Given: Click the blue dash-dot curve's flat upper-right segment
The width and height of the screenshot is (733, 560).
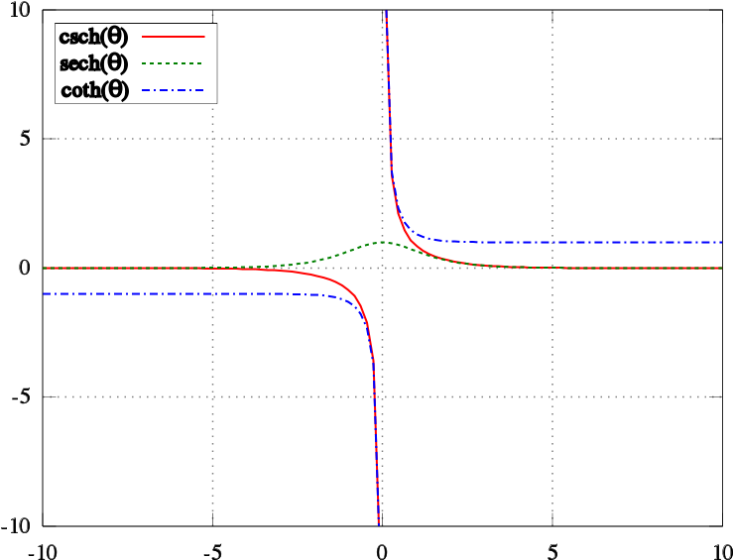Looking at the screenshot, I should coord(595,242).
